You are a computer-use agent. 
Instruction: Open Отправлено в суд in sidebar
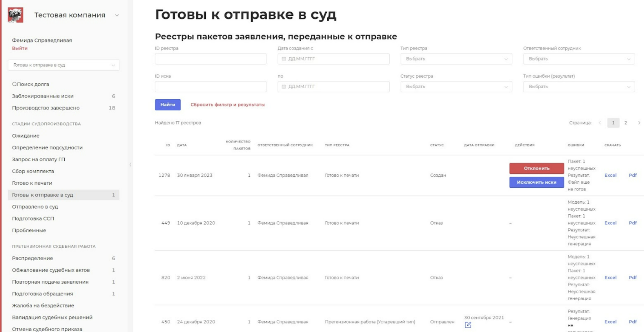(35, 207)
